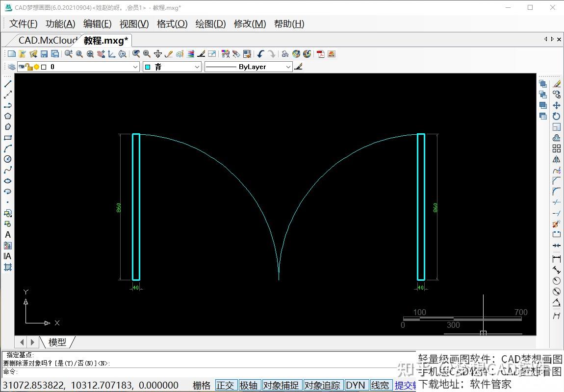Select the Hatch fill tool
The height and width of the screenshot is (392, 564).
point(7,267)
